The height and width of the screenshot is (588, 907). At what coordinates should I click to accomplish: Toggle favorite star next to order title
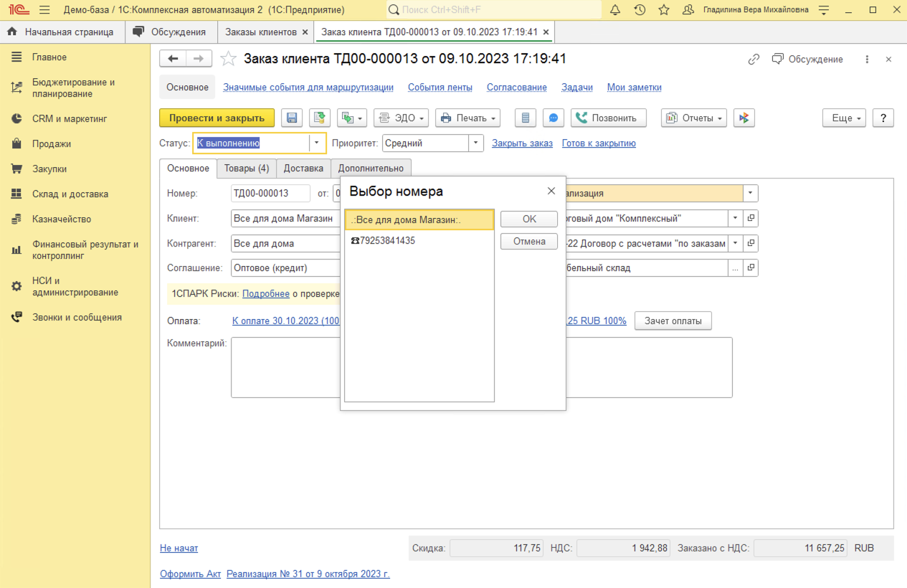228,59
